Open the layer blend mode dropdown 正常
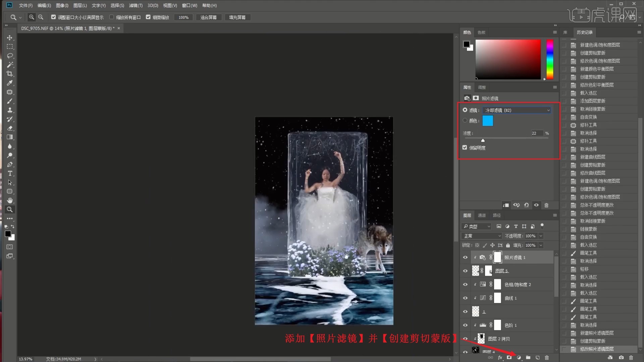The image size is (644, 362). pos(482,236)
